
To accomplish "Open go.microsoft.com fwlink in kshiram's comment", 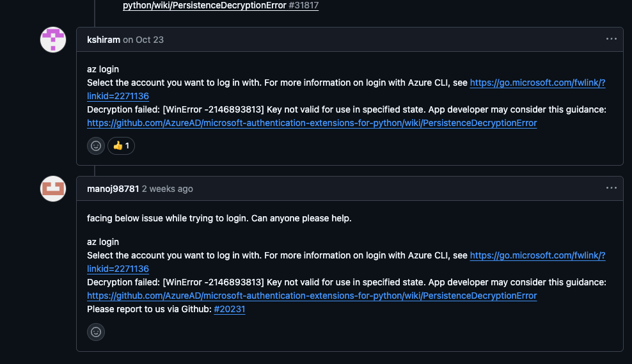I will point(537,83).
